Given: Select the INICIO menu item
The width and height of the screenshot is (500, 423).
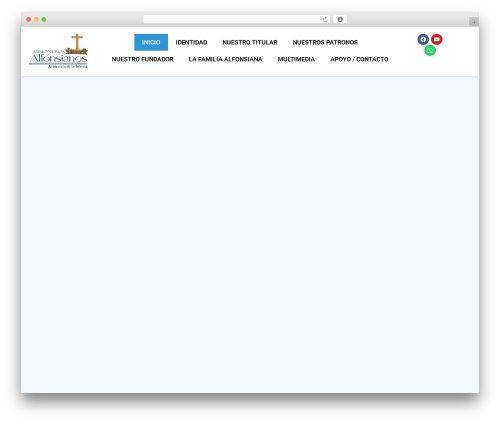Looking at the screenshot, I should coord(151,42).
